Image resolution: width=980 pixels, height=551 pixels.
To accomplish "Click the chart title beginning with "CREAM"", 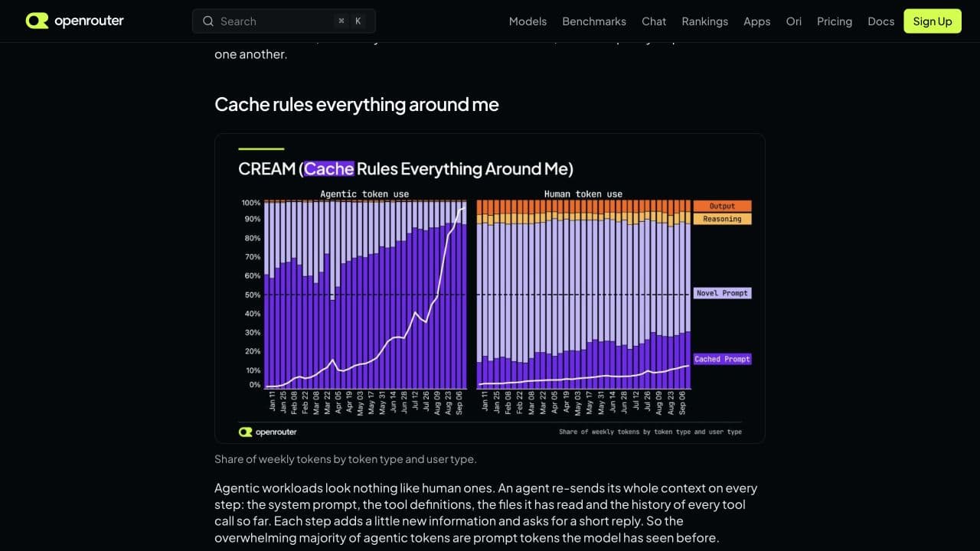I will click(406, 168).
